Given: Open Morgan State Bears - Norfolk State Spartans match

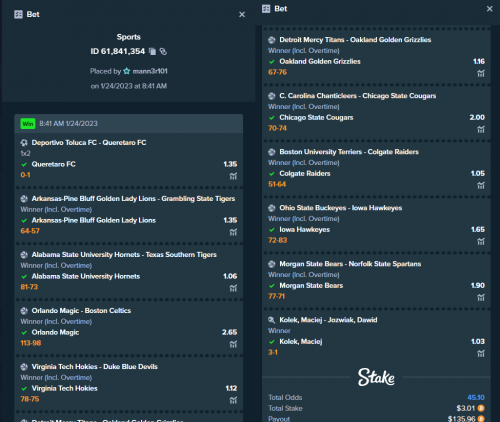Looking at the screenshot, I should click(350, 264).
